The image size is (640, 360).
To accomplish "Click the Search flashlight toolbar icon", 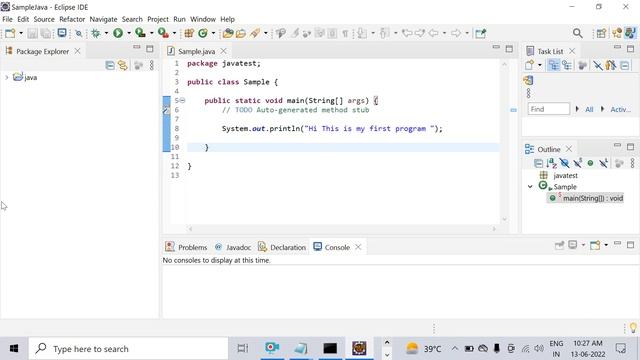I will (x=255, y=33).
